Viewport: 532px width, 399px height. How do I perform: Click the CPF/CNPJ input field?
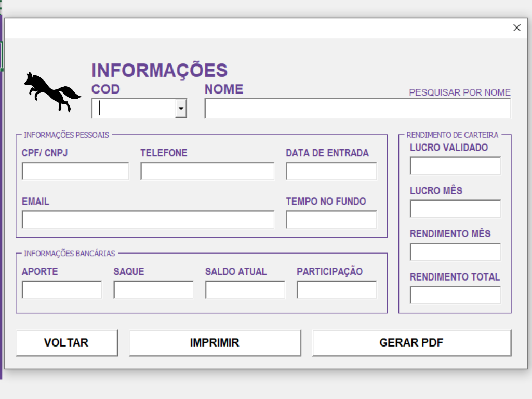(75, 170)
